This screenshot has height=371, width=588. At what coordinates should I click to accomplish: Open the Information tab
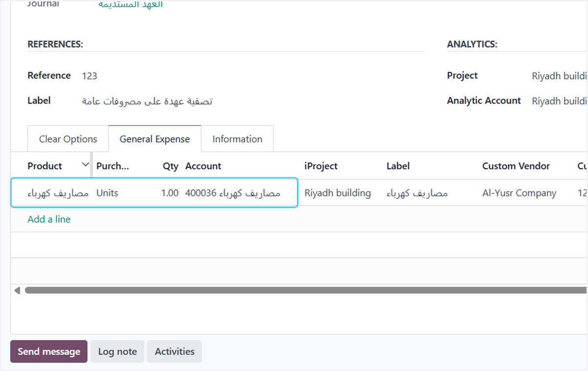click(237, 139)
